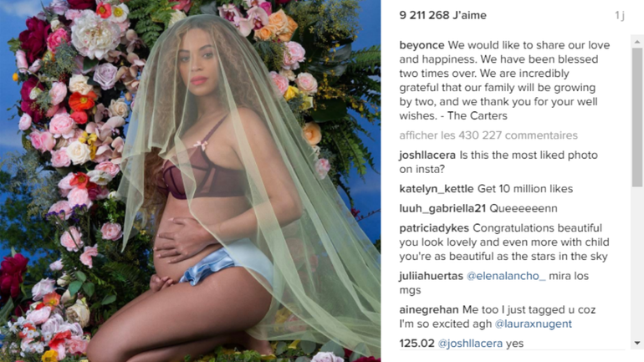Click the scrollbar up arrow

coord(637,42)
